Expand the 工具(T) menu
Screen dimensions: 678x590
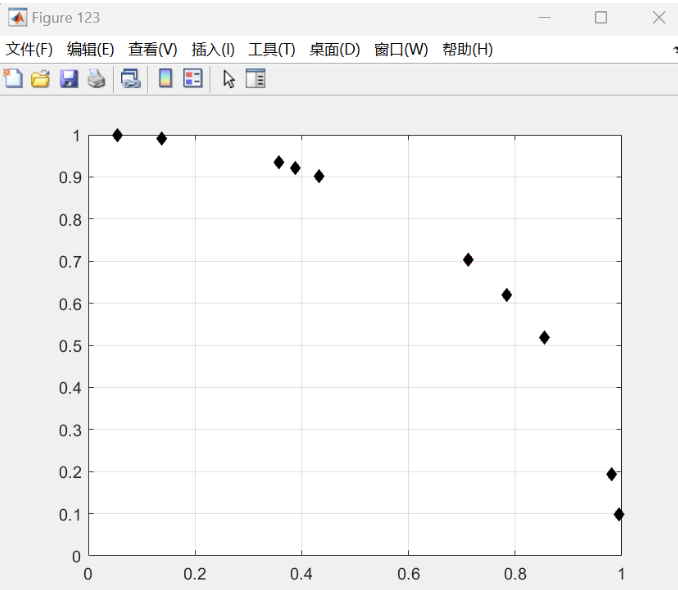(272, 49)
